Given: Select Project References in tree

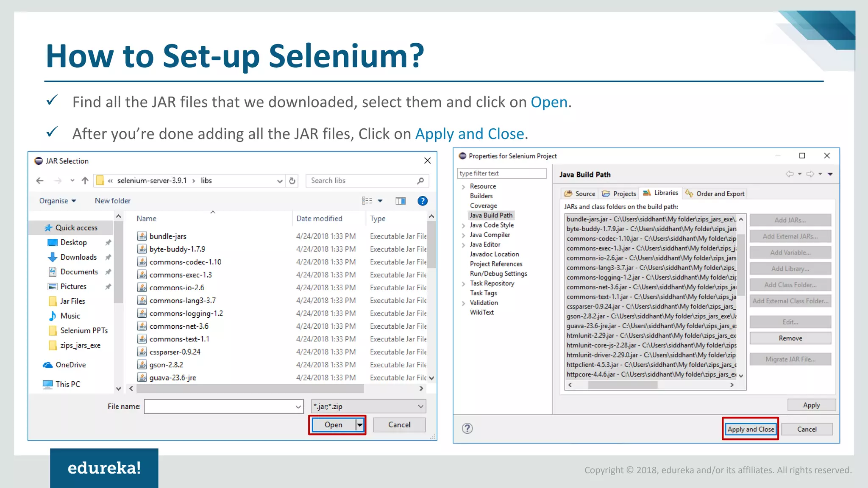Looking at the screenshot, I should click(x=496, y=264).
